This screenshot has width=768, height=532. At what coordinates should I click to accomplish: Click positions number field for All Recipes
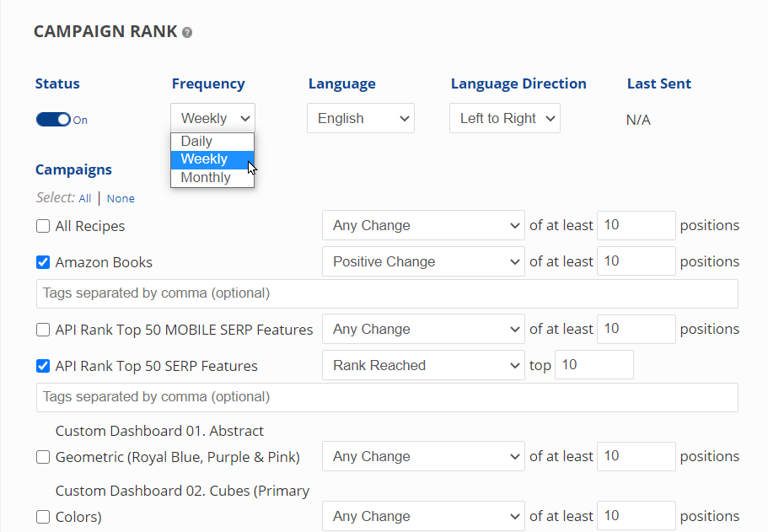click(636, 225)
